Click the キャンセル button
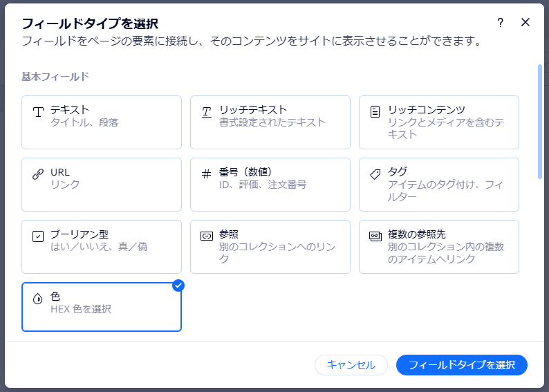 pyautogui.click(x=351, y=365)
